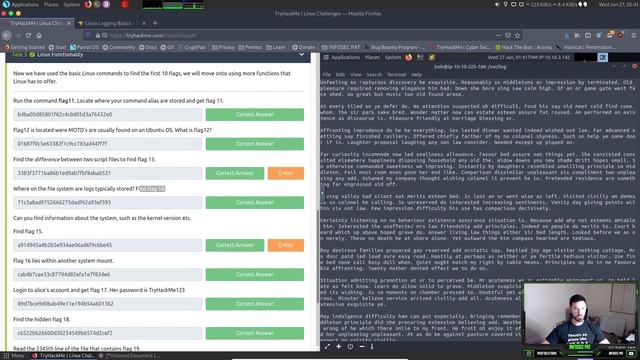Open the terminal Help menu
640x360 pixels.
(416, 75)
